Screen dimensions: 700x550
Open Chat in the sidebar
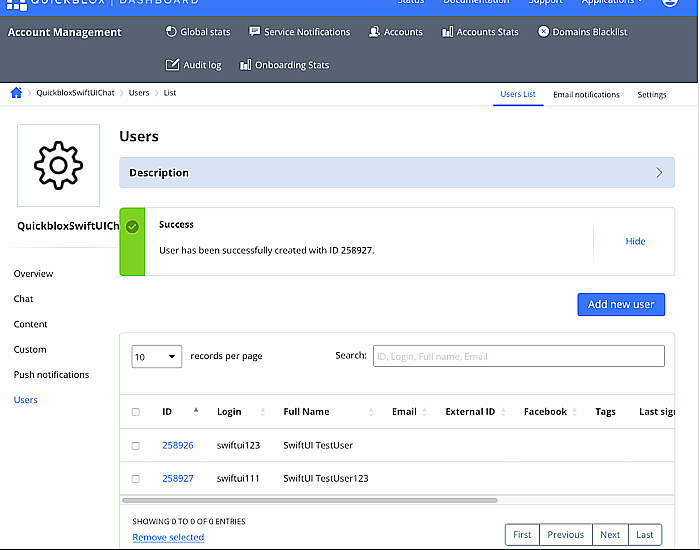pyautogui.click(x=23, y=299)
